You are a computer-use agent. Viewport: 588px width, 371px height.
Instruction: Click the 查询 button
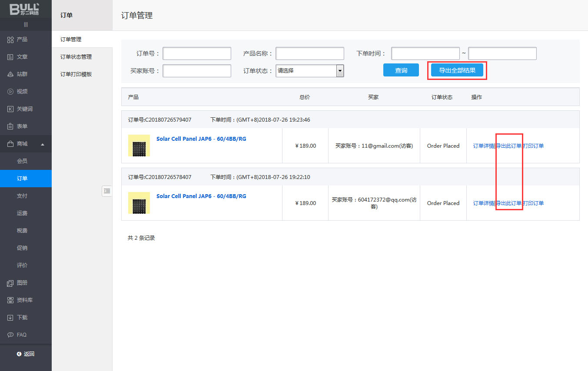(x=401, y=70)
